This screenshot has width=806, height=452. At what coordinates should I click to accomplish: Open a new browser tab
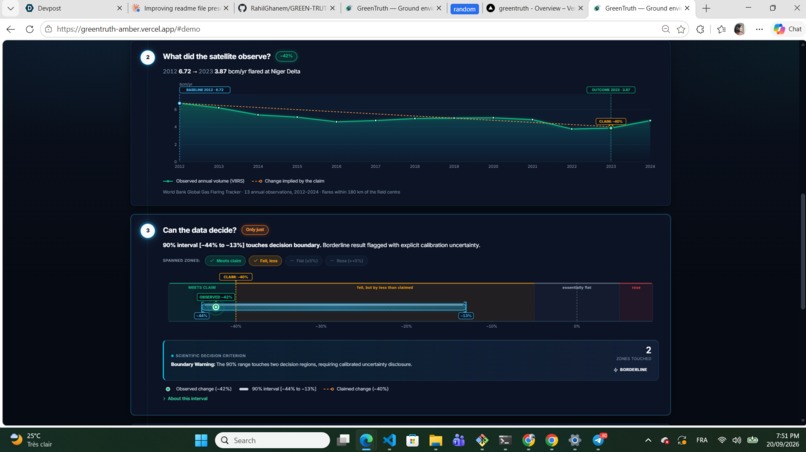(706, 8)
